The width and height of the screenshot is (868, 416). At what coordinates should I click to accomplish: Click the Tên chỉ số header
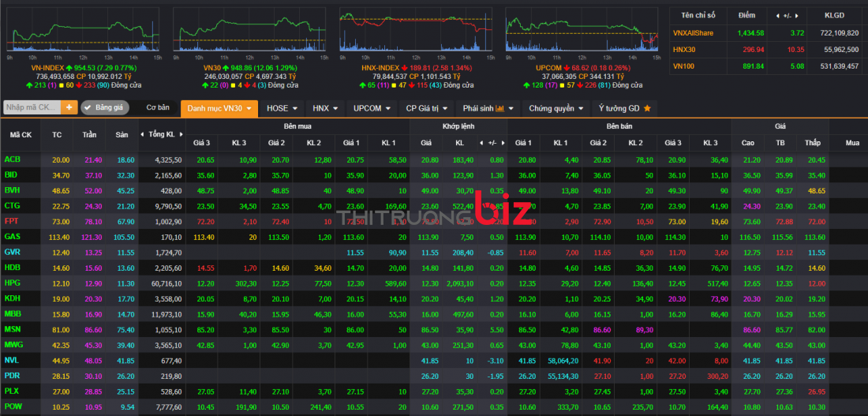click(698, 16)
